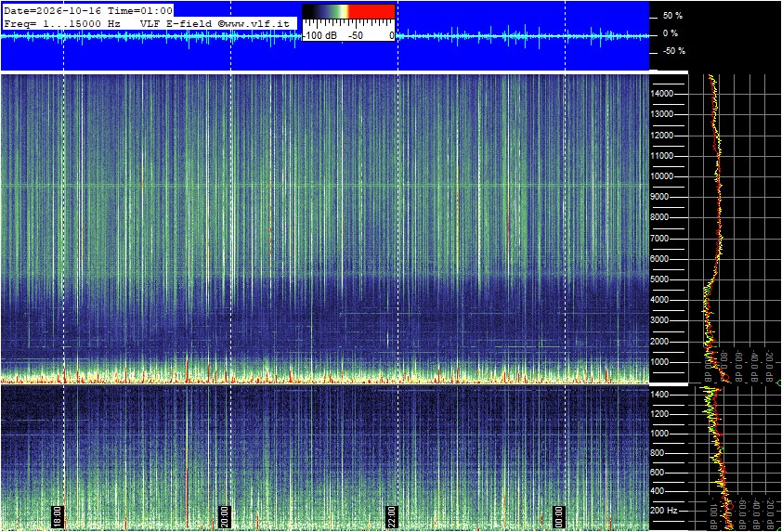Click the 3000 frequency axis label
Screen dimensions: 782x532
click(659, 320)
